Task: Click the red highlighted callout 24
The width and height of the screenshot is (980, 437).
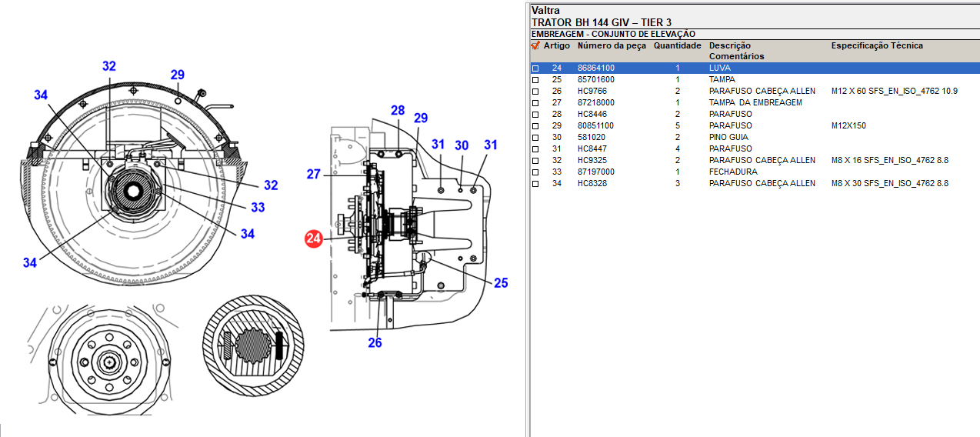Action: 313,239
